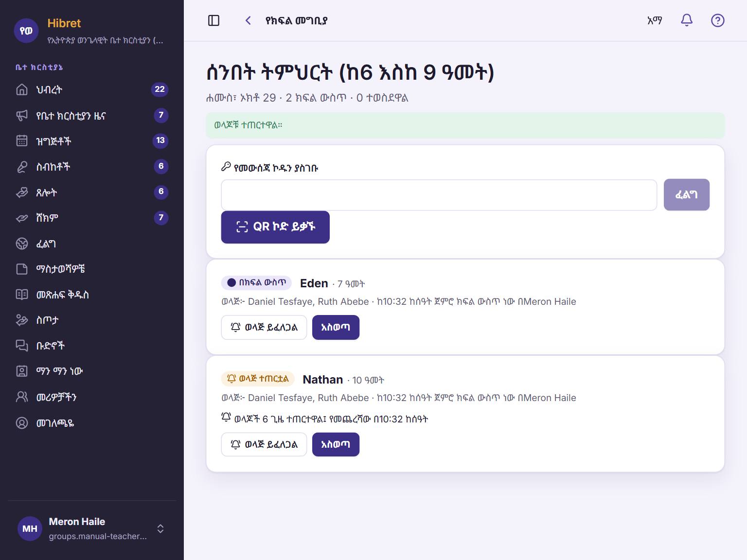747x560 pixels.
Task: Focus the pickup code input field
Action: tap(439, 195)
